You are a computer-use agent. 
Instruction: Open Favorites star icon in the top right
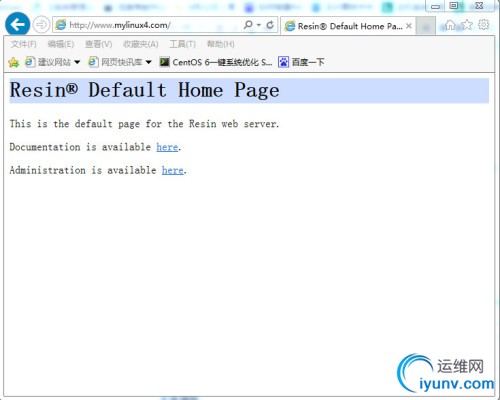coord(467,25)
